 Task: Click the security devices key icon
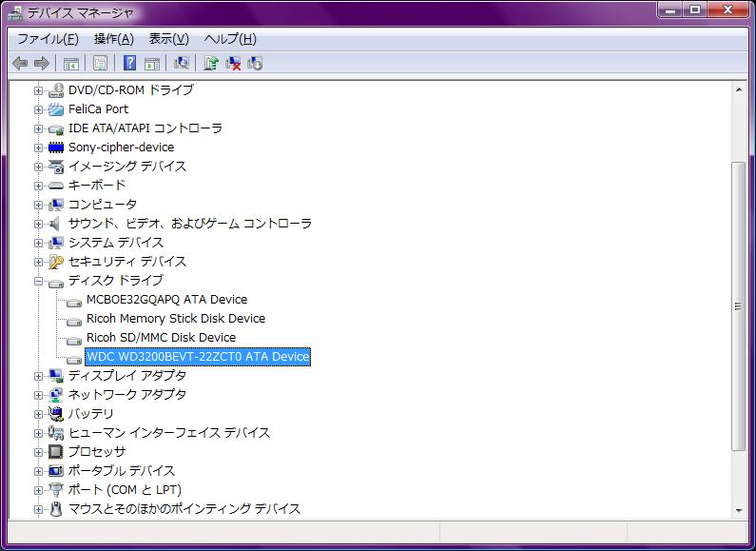click(x=56, y=262)
